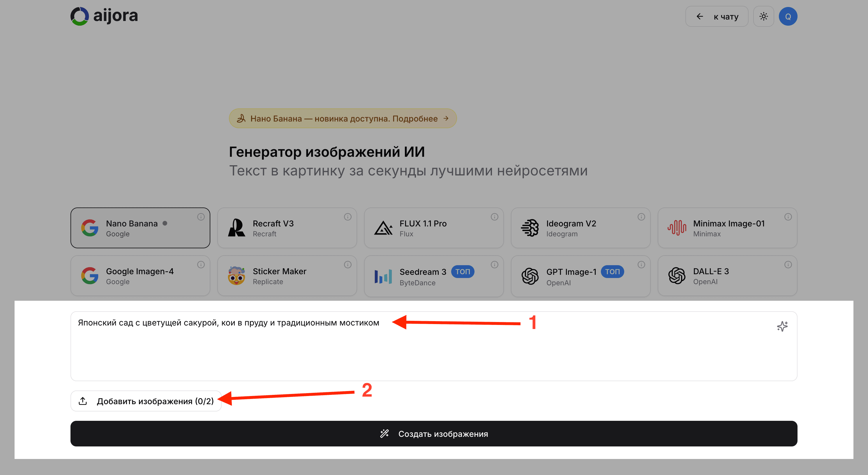The height and width of the screenshot is (475, 868).
Task: Click the Ideogram V2 swirl icon
Action: (530, 228)
